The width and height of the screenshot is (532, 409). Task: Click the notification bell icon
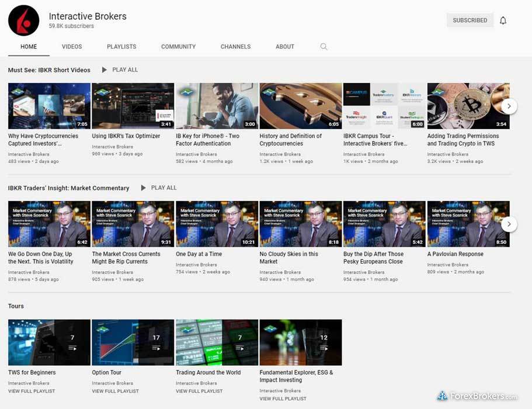click(503, 20)
